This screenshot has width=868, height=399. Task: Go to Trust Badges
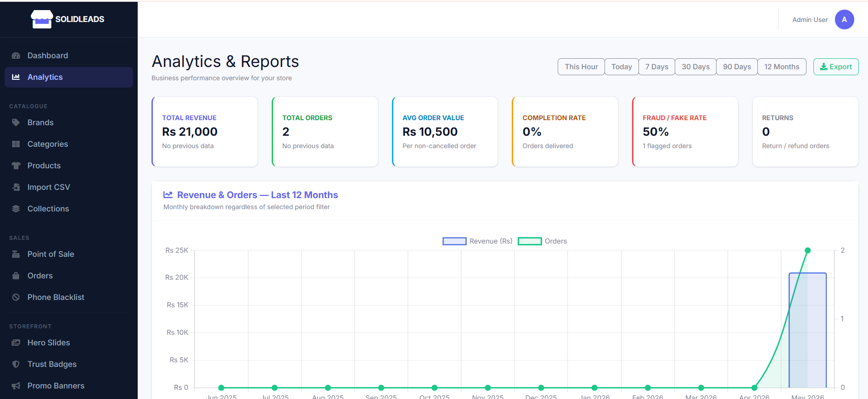(69, 364)
